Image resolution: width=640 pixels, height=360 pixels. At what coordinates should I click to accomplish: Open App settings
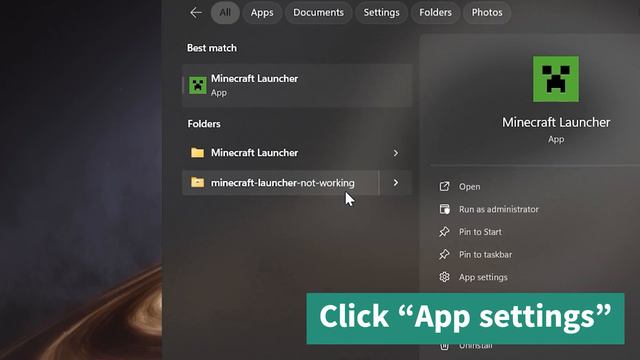[x=483, y=278]
